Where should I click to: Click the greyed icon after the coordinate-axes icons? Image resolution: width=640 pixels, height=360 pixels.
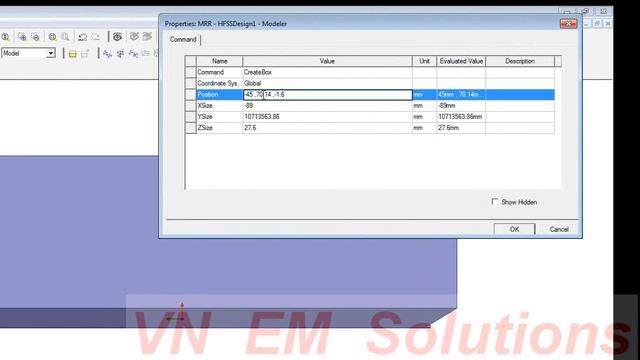[x=146, y=54]
